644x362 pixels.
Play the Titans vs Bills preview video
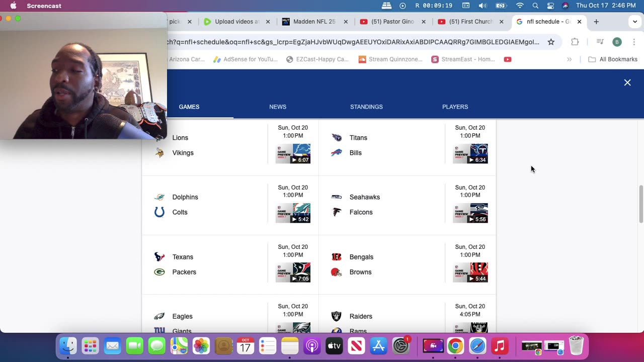(470, 154)
